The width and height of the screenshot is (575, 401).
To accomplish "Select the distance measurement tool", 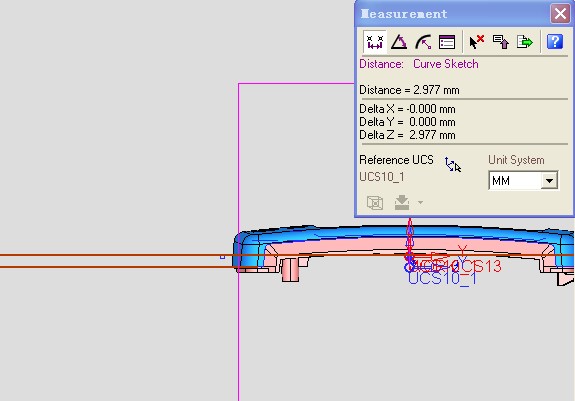I will (x=375, y=42).
